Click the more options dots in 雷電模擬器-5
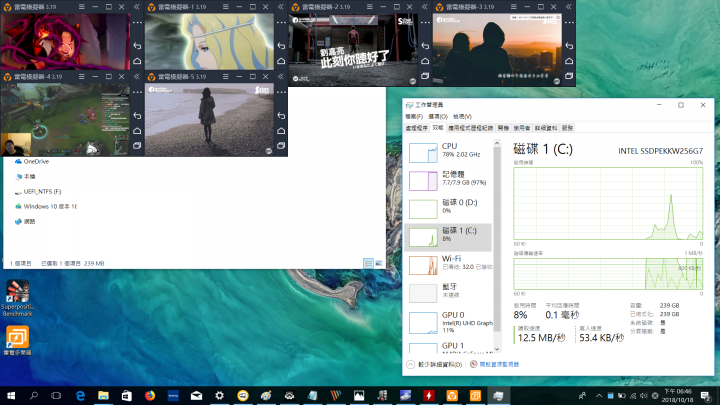 click(281, 92)
